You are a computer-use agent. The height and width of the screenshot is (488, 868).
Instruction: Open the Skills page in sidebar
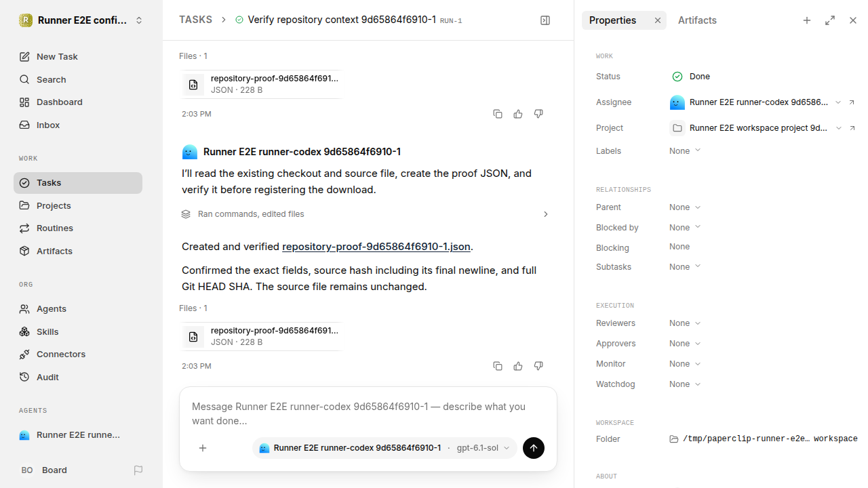[x=78, y=332]
